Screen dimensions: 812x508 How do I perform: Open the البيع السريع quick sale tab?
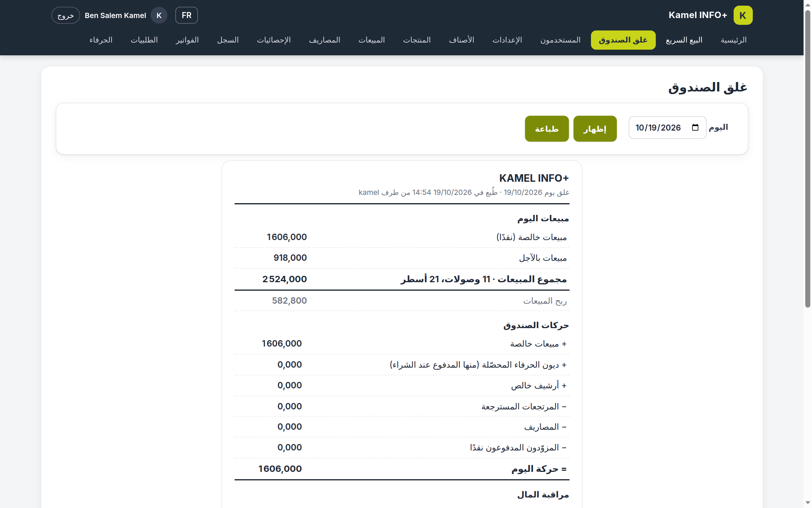684,40
